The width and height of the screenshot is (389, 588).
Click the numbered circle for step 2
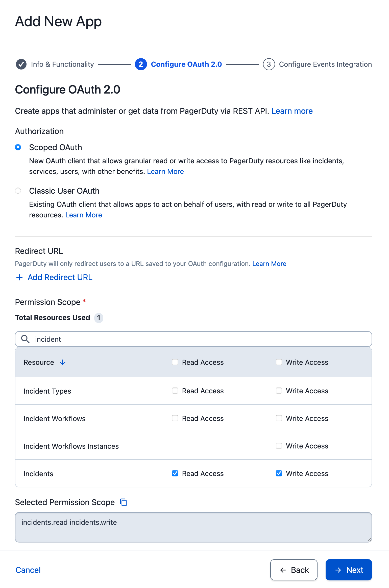point(141,64)
